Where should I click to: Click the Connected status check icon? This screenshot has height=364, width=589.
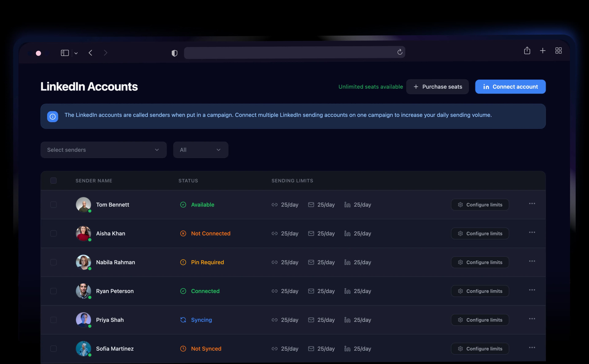pos(183,291)
